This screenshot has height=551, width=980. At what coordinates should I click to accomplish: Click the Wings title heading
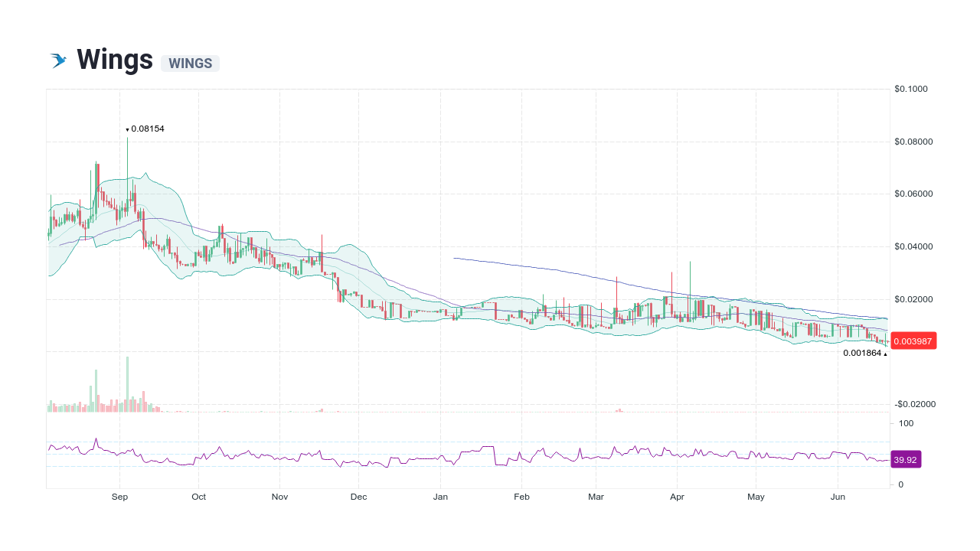(113, 59)
